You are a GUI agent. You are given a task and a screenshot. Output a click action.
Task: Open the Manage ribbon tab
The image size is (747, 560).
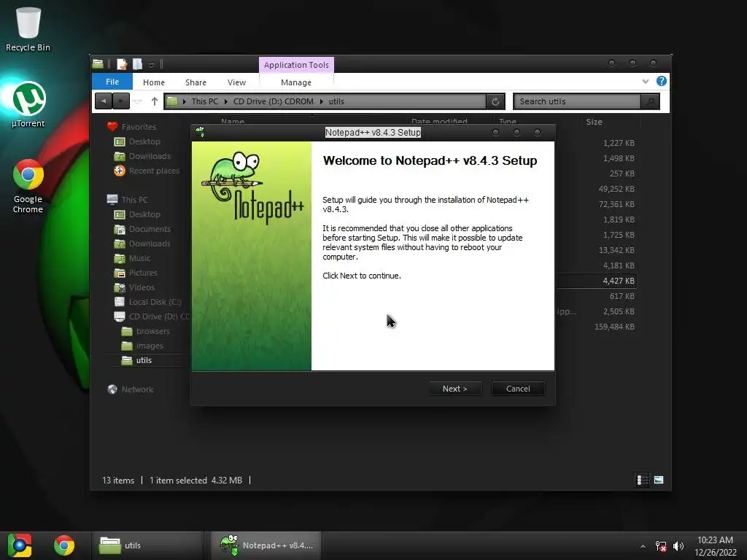[x=296, y=82]
